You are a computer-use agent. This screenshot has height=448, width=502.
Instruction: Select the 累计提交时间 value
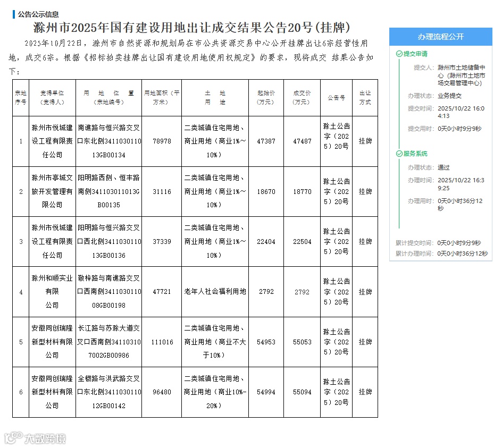point(459,243)
